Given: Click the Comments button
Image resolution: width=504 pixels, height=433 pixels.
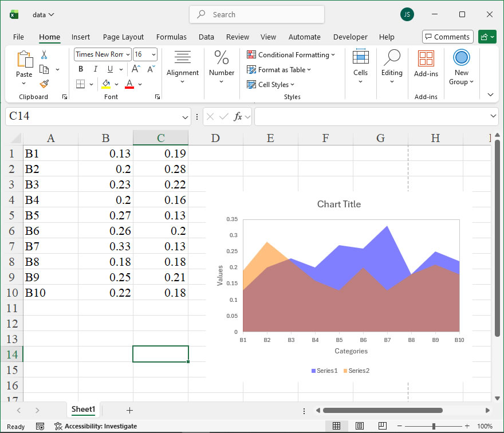Looking at the screenshot, I should tap(447, 37).
